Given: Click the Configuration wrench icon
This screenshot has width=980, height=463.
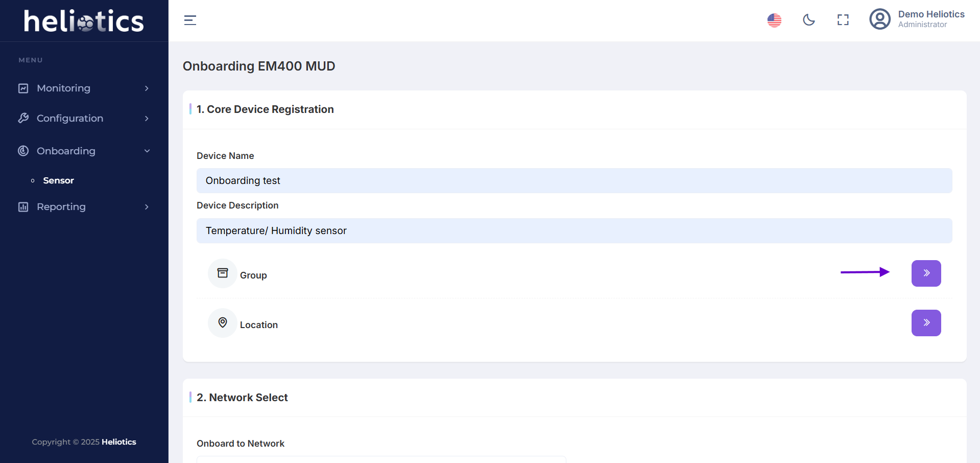Looking at the screenshot, I should coord(23,118).
